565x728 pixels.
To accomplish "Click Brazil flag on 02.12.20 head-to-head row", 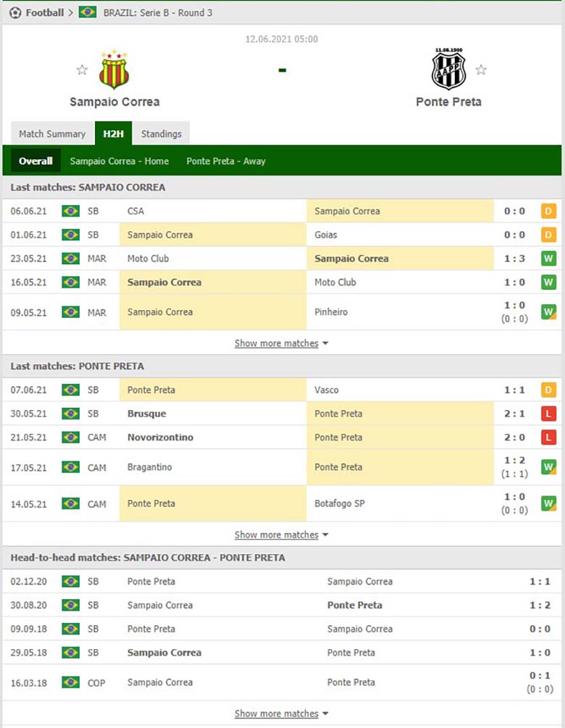I will click(70, 581).
